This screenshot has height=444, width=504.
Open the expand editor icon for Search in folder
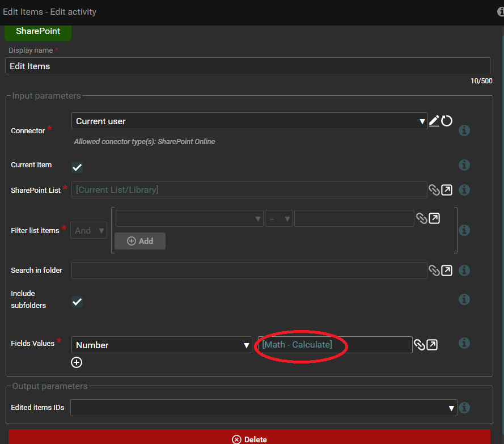pyautogui.click(x=447, y=270)
